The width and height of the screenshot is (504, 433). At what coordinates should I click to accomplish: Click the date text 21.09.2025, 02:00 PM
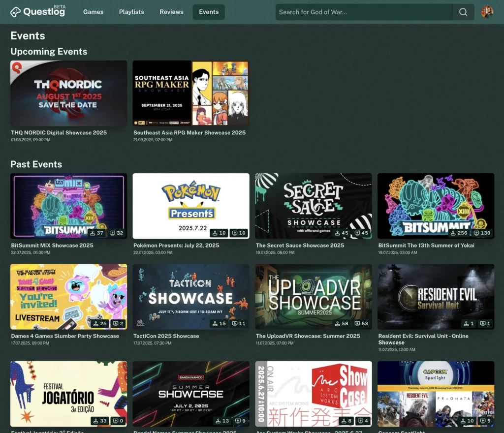tap(153, 140)
